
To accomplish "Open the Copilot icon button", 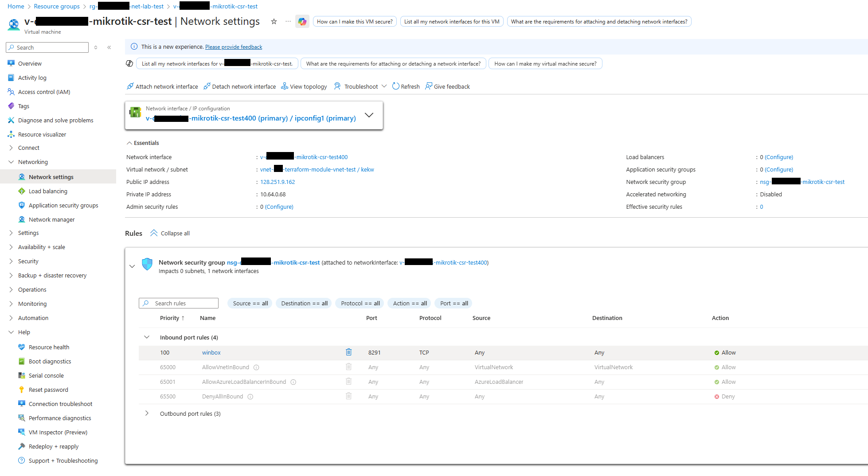I will tap(302, 21).
